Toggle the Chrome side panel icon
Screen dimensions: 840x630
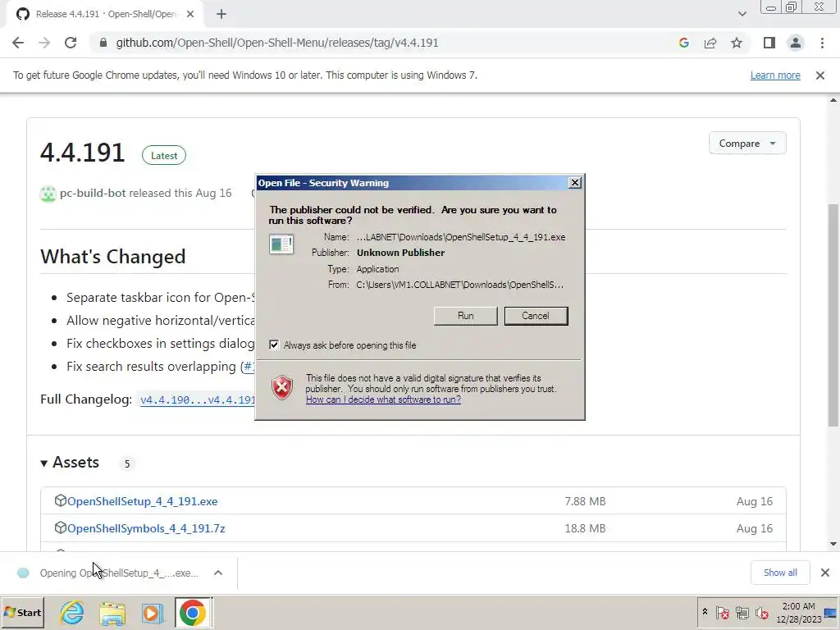(x=769, y=43)
